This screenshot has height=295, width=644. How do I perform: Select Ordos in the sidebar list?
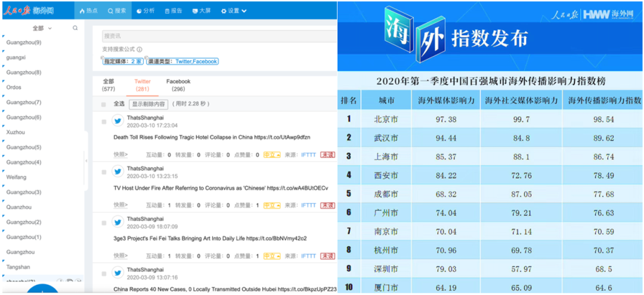coord(14,88)
